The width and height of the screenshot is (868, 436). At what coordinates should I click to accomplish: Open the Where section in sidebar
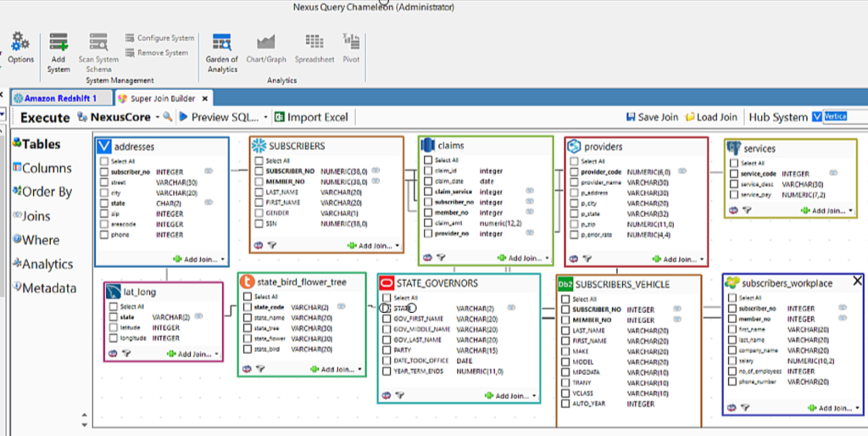36,240
